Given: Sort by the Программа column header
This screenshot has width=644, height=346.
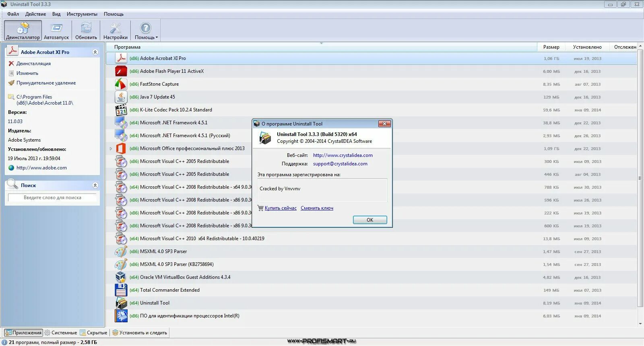Looking at the screenshot, I should (x=322, y=47).
